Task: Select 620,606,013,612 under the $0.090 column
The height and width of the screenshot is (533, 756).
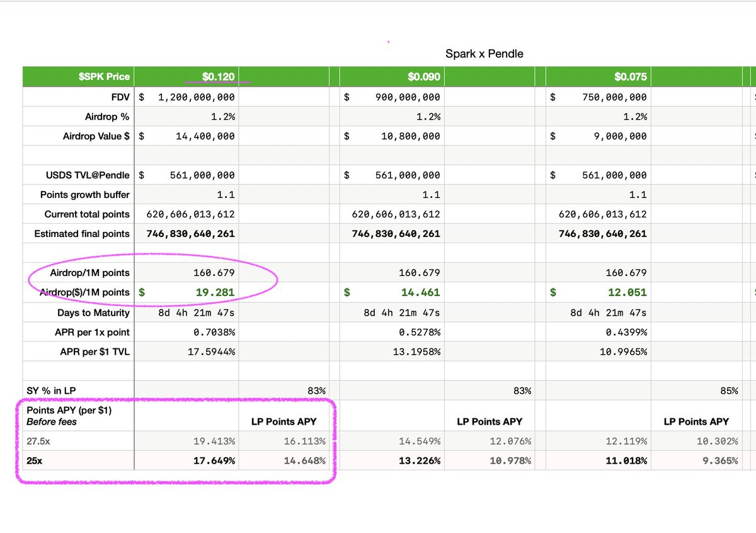Action: tap(392, 214)
